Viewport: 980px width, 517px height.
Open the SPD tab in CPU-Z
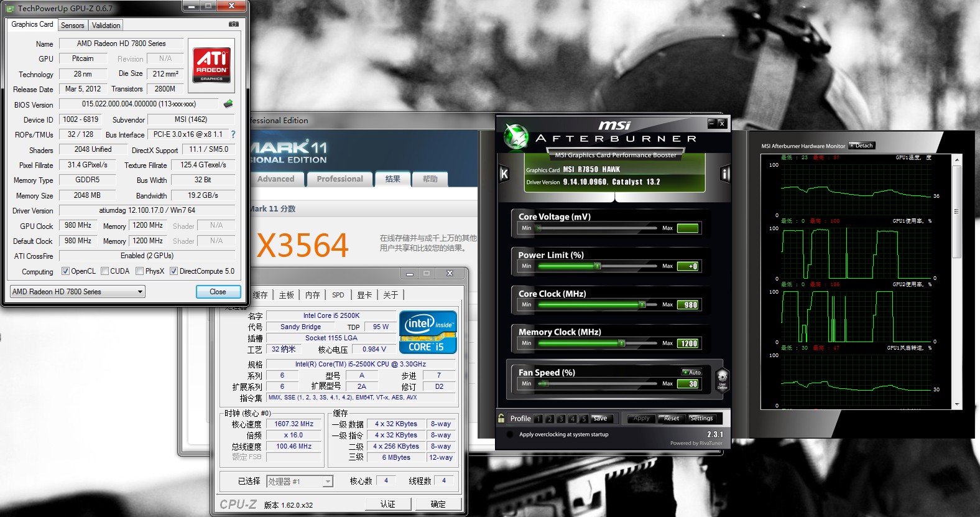[338, 295]
